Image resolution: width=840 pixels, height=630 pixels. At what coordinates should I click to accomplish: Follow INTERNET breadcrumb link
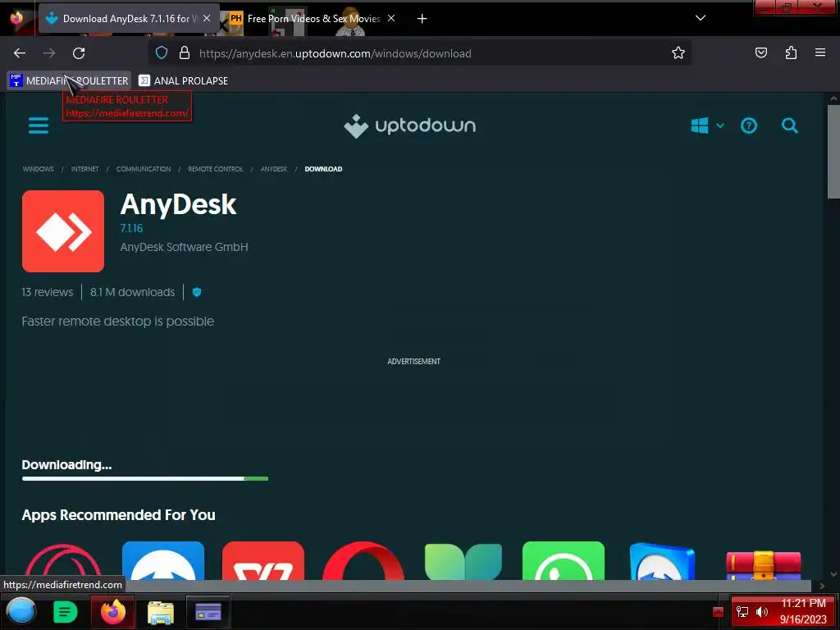coord(84,169)
